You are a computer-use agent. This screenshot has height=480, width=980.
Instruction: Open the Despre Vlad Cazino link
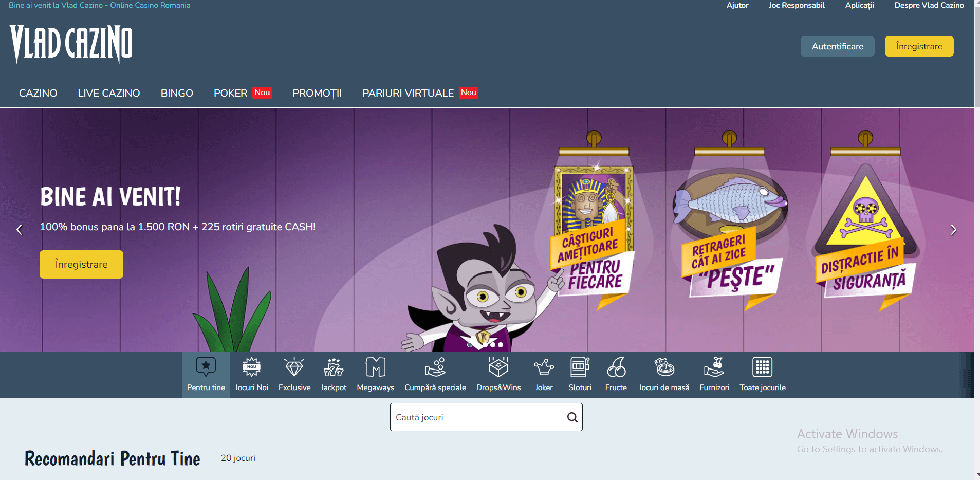(929, 5)
